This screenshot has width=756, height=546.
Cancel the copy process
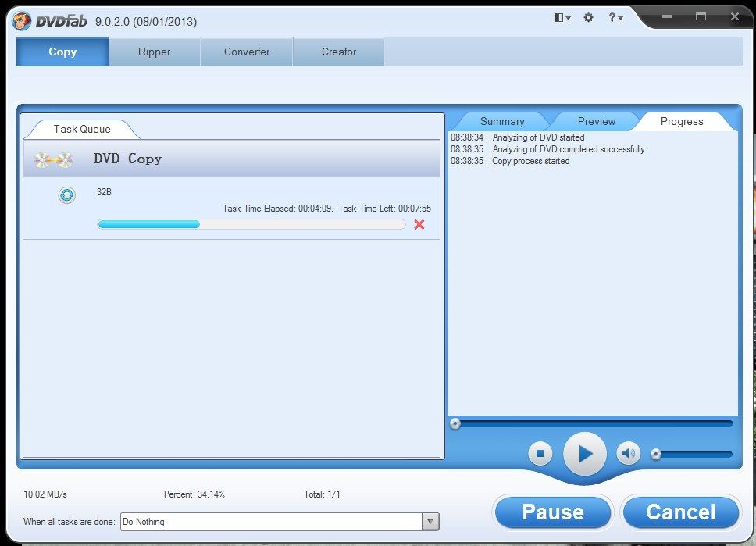[x=681, y=512]
